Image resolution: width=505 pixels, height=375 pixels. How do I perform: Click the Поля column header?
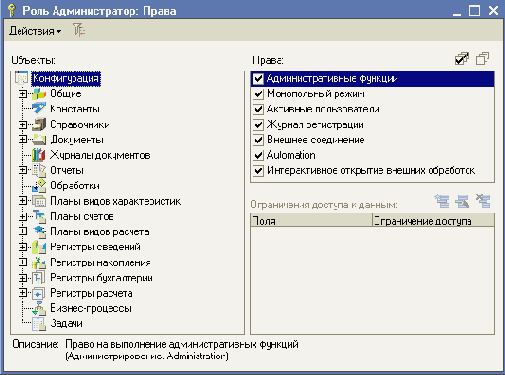click(x=311, y=221)
